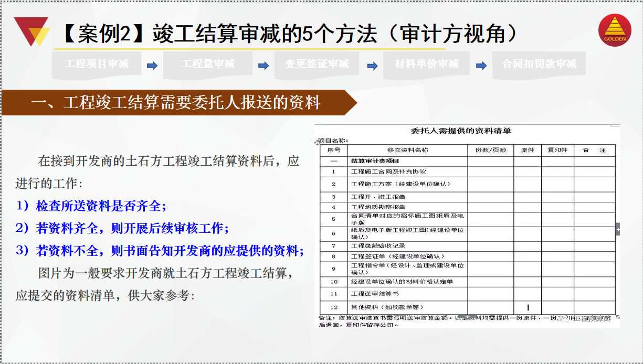This screenshot has height=364, width=643.
Task: Click the brown banner 一、工程竣工结算需要委托人报送的资料
Action: [x=178, y=102]
